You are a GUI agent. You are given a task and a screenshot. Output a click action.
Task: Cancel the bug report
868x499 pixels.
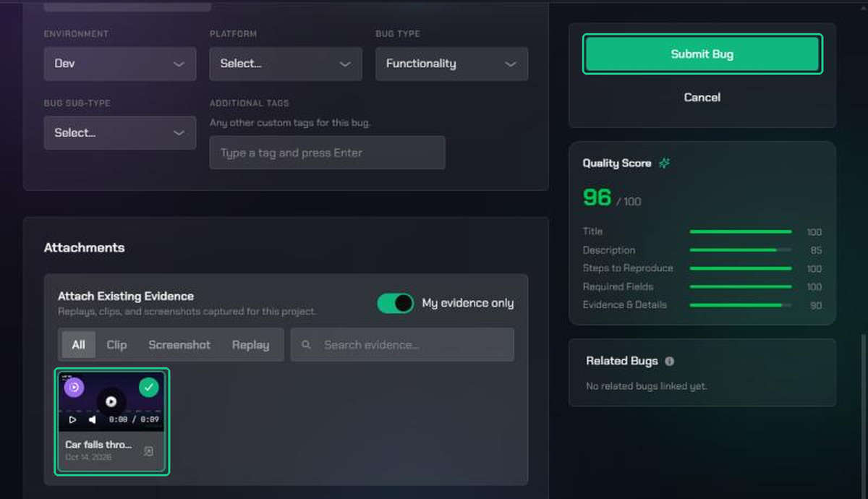click(702, 97)
